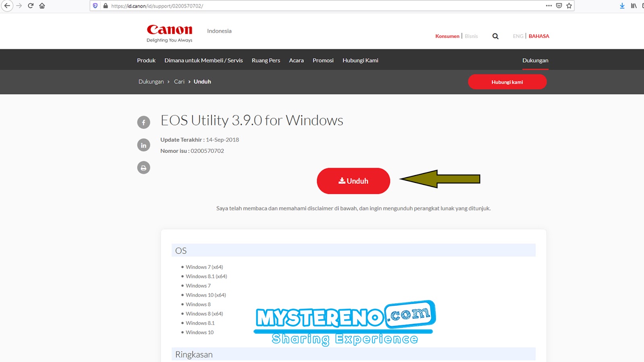Open the Canon site search
Image resolution: width=644 pixels, height=362 pixels.
(495, 36)
